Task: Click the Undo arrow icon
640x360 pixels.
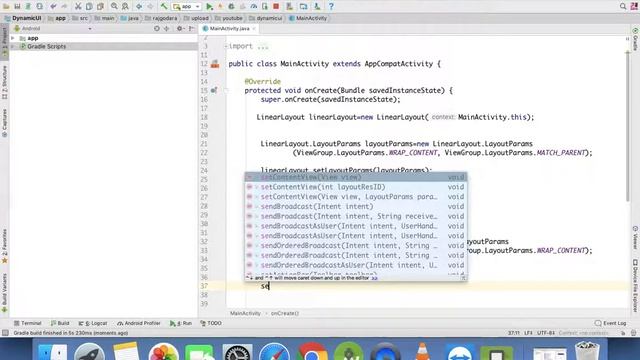Action: [53, 6]
